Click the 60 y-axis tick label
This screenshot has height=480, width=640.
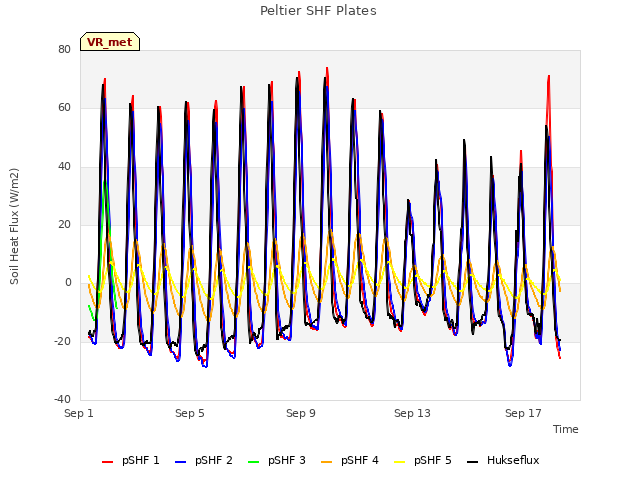click(64, 108)
